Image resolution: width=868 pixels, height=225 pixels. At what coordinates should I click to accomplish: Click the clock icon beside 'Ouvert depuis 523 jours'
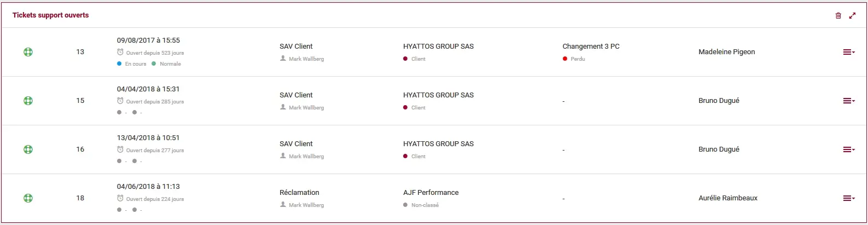[120, 53]
